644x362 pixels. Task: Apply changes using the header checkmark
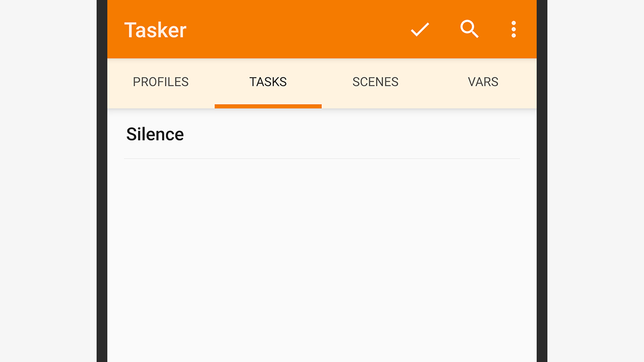tap(420, 29)
